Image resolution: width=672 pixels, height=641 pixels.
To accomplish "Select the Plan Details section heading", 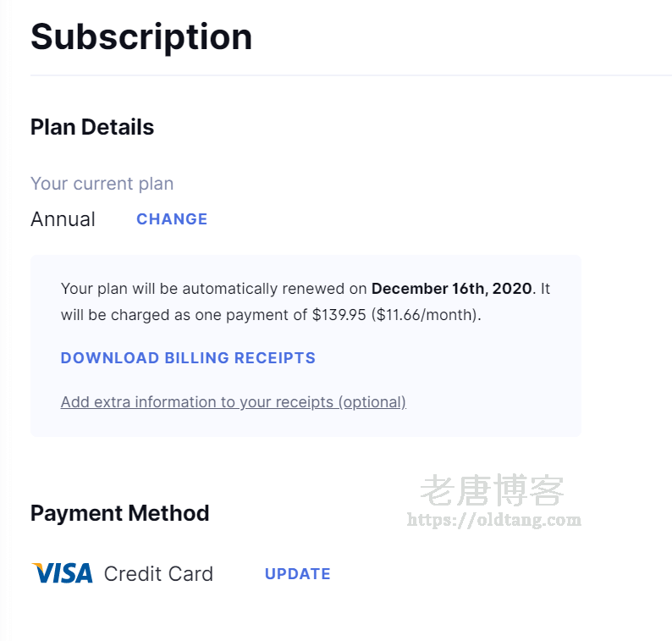I will (x=92, y=127).
